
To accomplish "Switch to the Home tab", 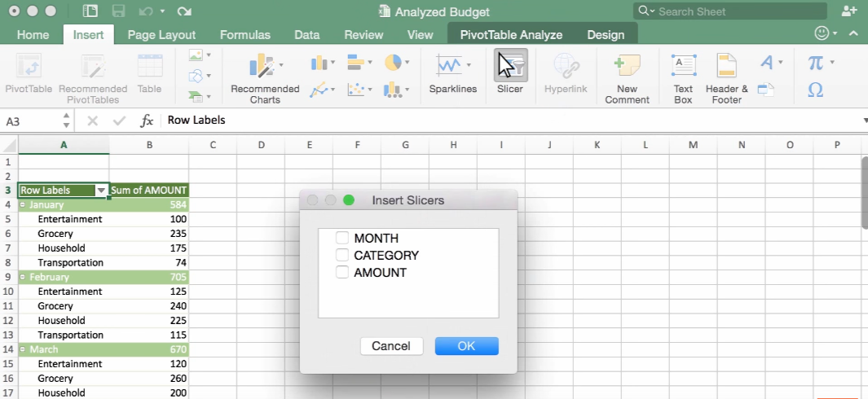I will pyautogui.click(x=33, y=35).
